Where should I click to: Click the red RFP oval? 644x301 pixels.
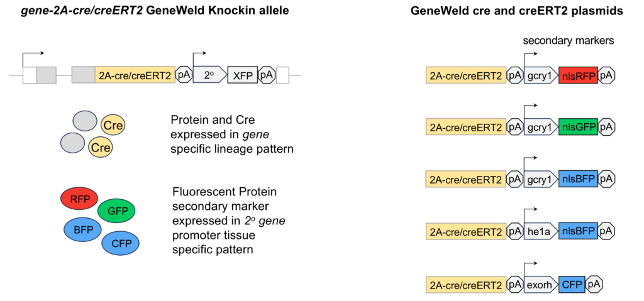pyautogui.click(x=79, y=199)
